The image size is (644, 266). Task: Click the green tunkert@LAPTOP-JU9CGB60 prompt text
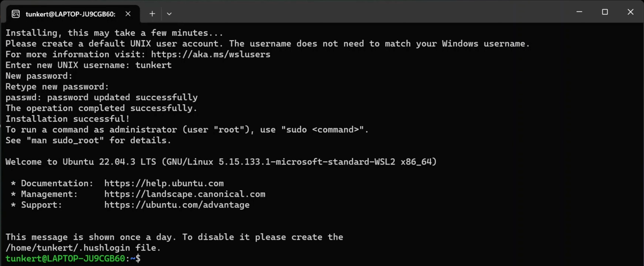click(x=65, y=259)
